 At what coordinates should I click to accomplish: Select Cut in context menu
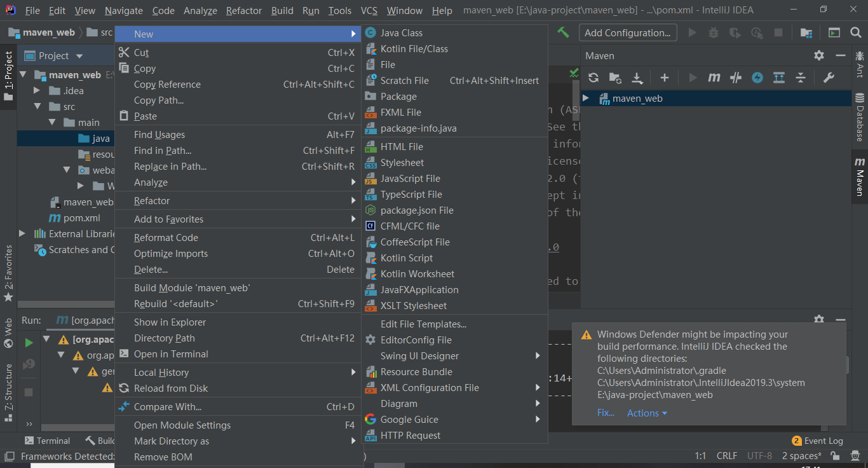pos(238,53)
